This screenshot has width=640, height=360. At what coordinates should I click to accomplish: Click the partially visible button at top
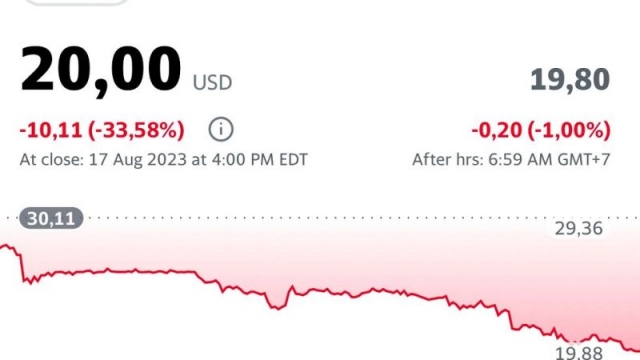78,2
